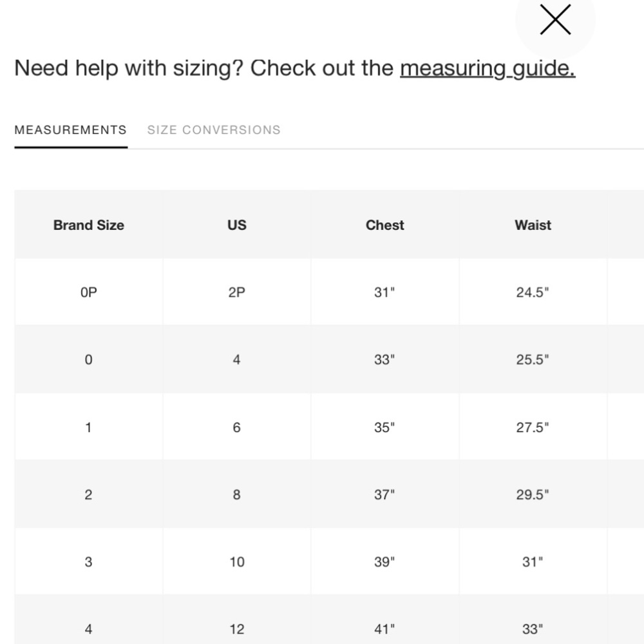Viewport: 644px width, 644px height.
Task: Select the 0P brand size cell
Action: [x=89, y=292]
